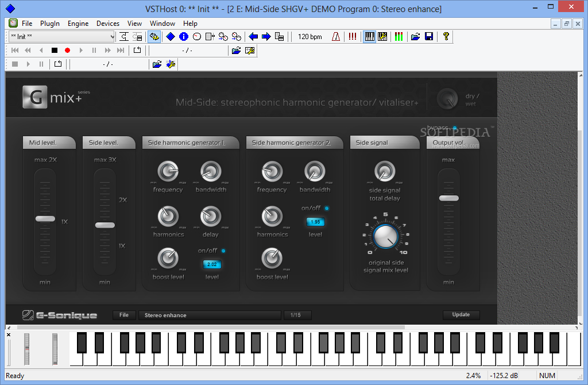Click the MIDI panic '!!!' icon
The height and width of the screenshot is (385, 588).
pos(353,36)
